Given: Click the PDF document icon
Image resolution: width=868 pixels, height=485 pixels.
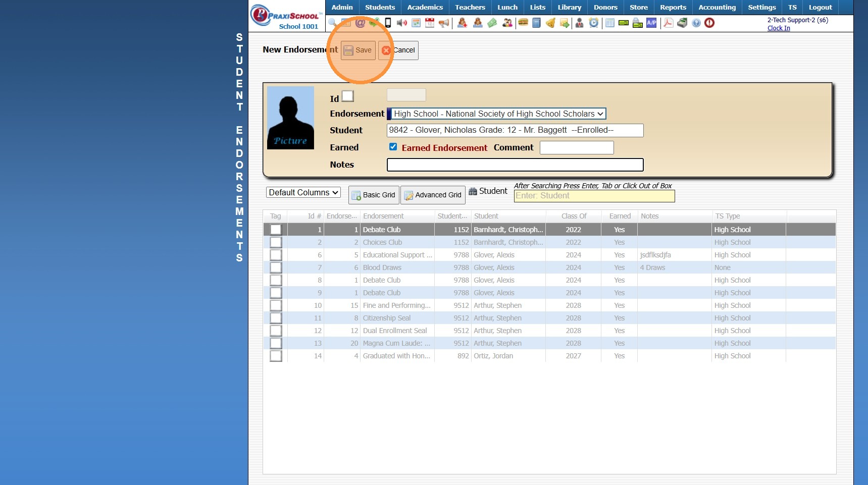Looking at the screenshot, I should point(668,23).
